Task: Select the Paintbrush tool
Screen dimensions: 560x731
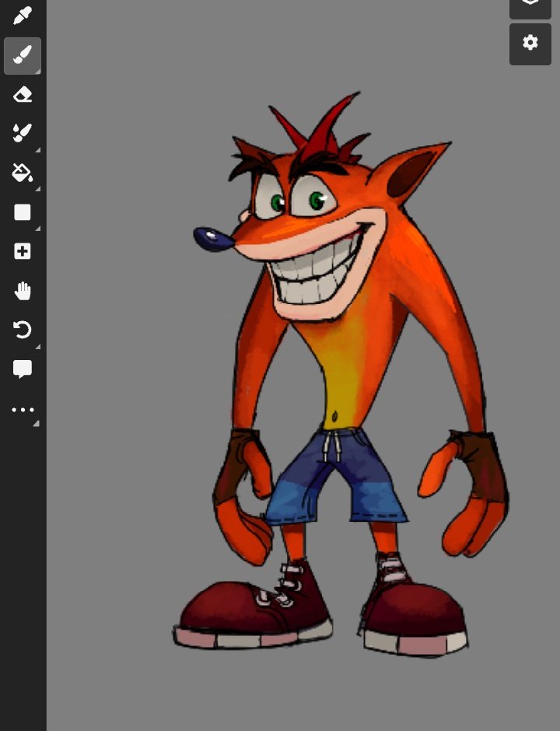Action: [x=23, y=55]
